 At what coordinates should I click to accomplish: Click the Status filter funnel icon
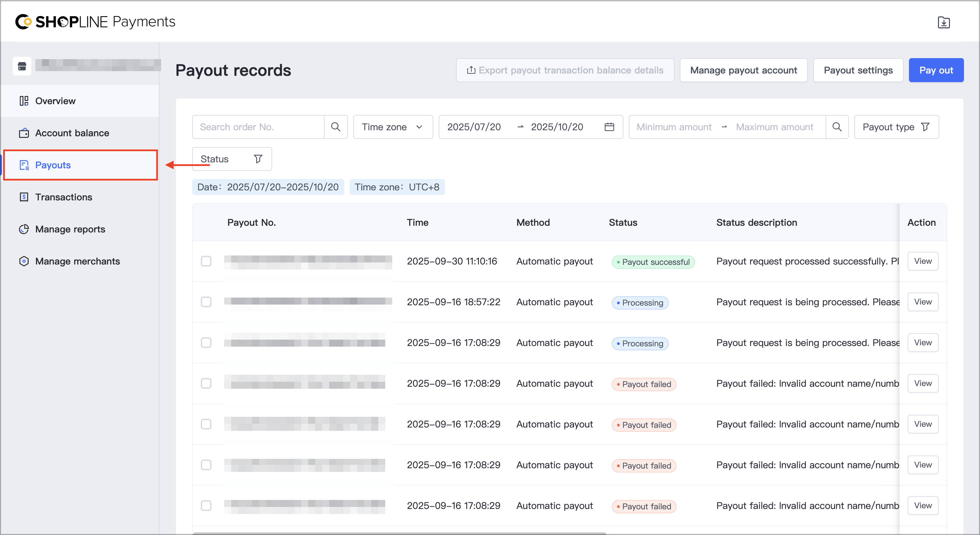[x=258, y=159]
